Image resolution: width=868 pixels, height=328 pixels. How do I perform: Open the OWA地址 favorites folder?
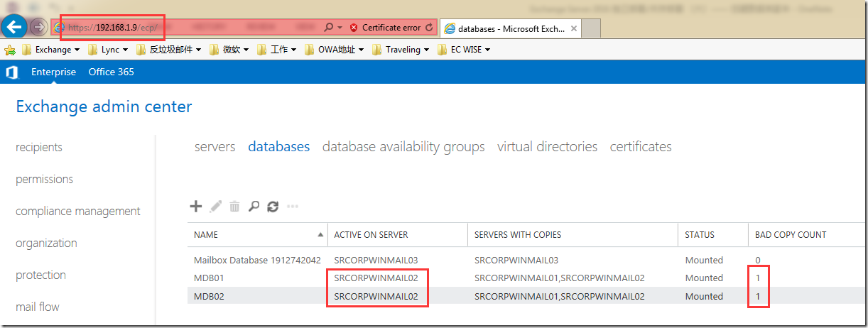point(334,50)
